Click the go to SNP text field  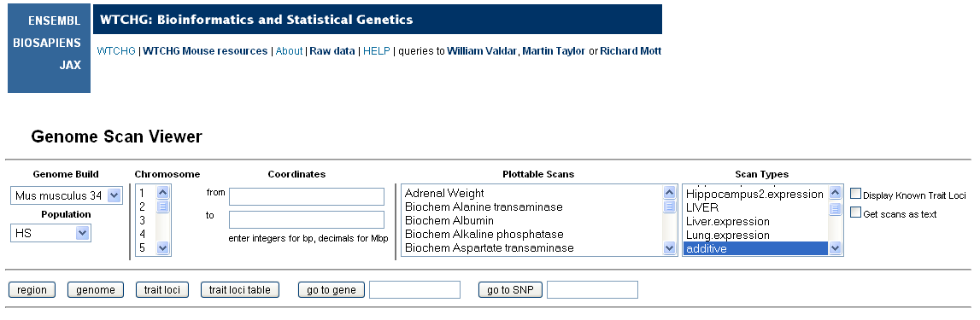point(592,290)
